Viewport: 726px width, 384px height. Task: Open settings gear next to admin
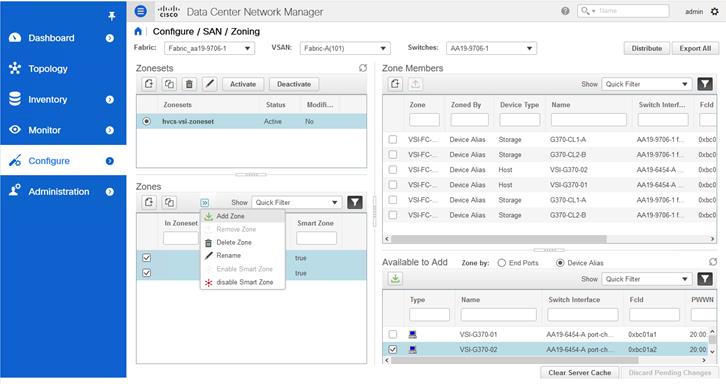tap(715, 11)
